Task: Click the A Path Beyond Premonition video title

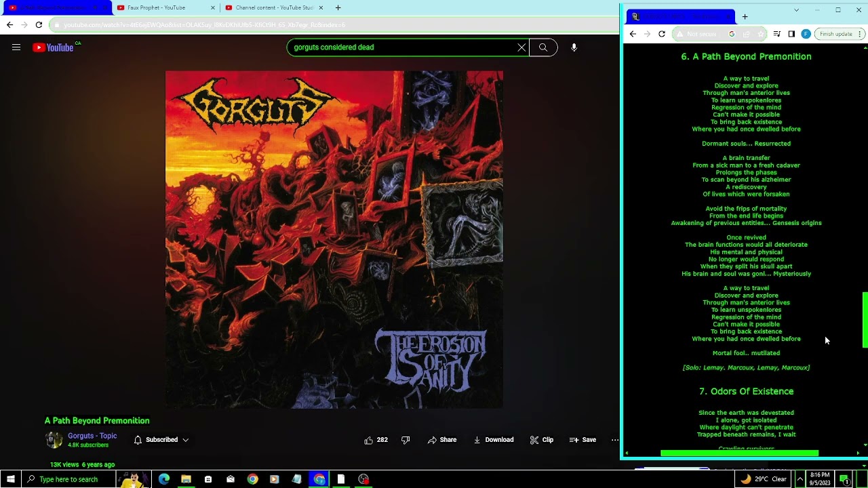Action: point(97,421)
